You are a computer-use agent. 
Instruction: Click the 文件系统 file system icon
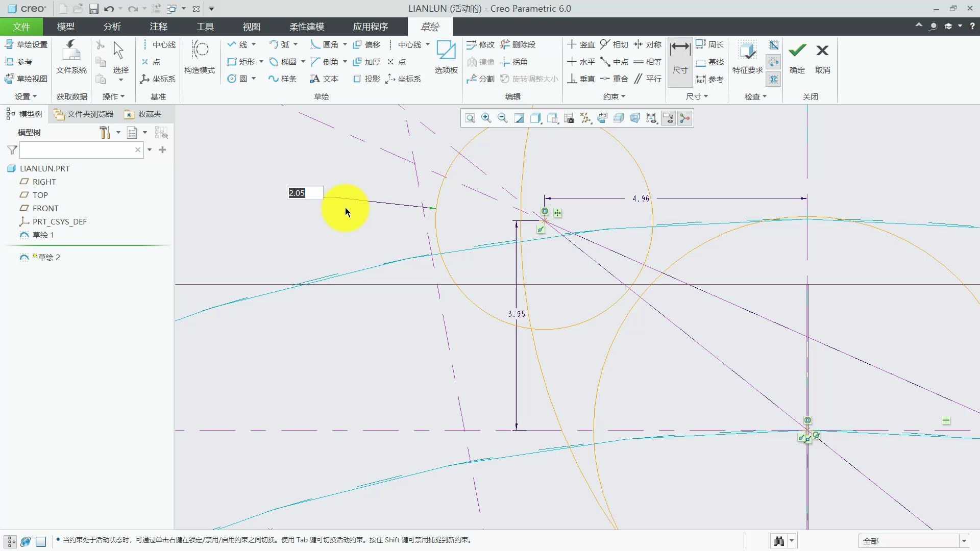(71, 56)
